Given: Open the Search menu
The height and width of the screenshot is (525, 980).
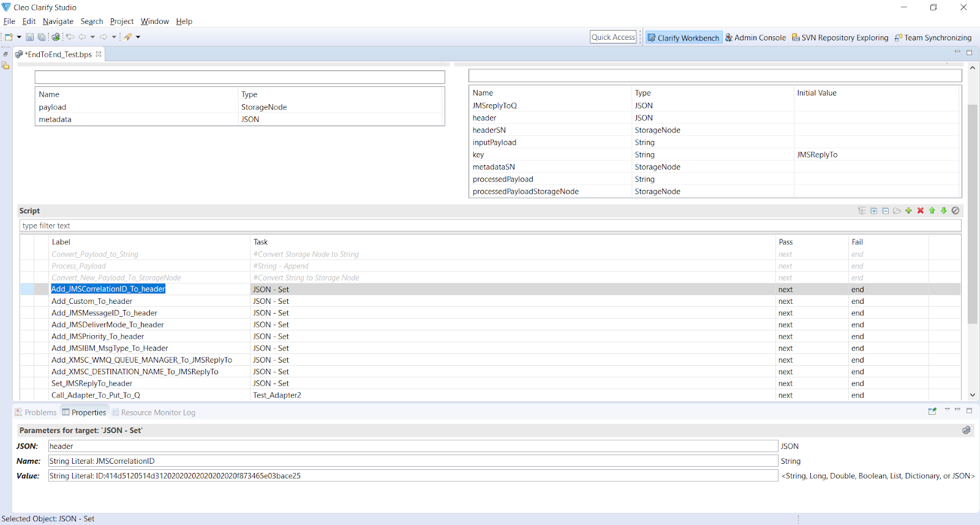Looking at the screenshot, I should pyautogui.click(x=92, y=21).
